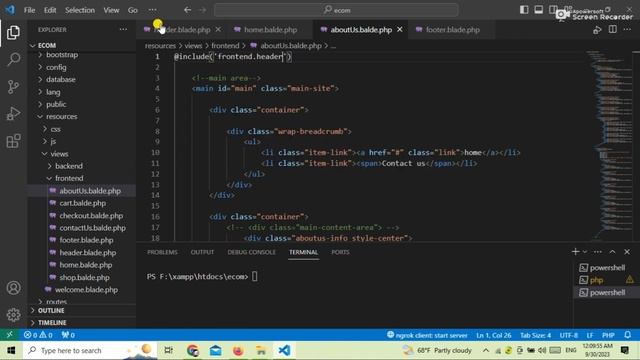Viewport: 640px width, 360px height.
Task: Click the split editor right icon
Action: (x=613, y=29)
